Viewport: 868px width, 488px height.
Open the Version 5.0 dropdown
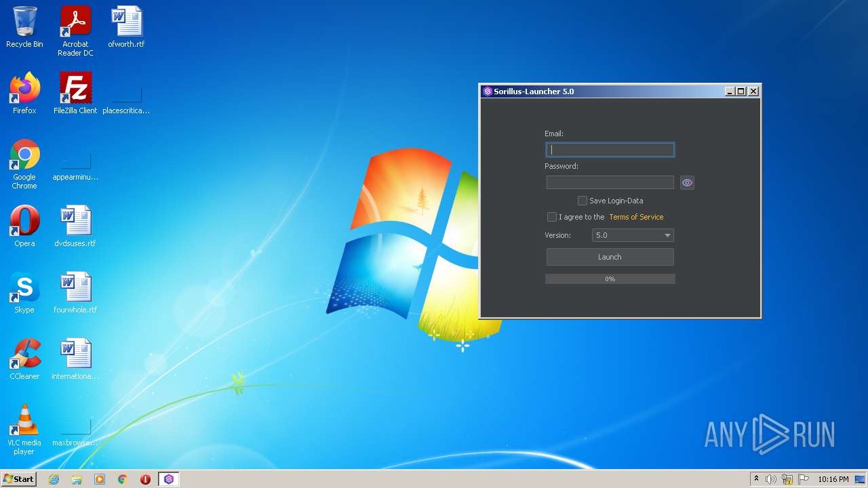click(633, 235)
